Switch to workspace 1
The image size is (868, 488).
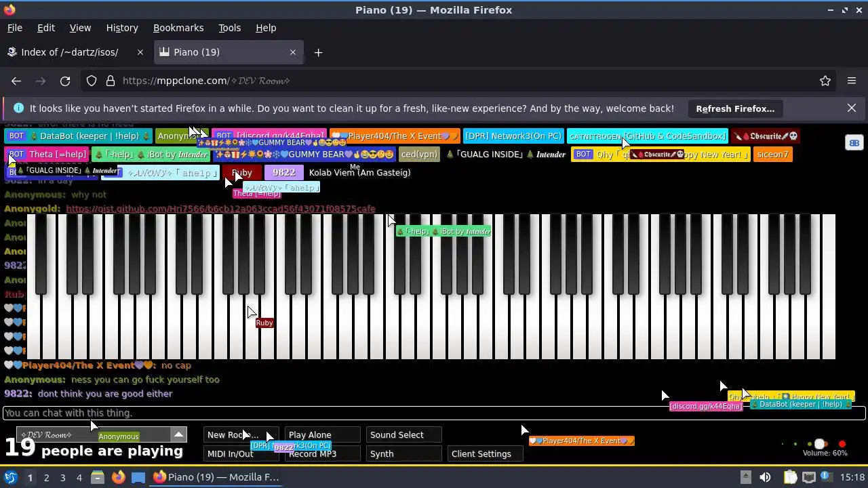click(30, 477)
